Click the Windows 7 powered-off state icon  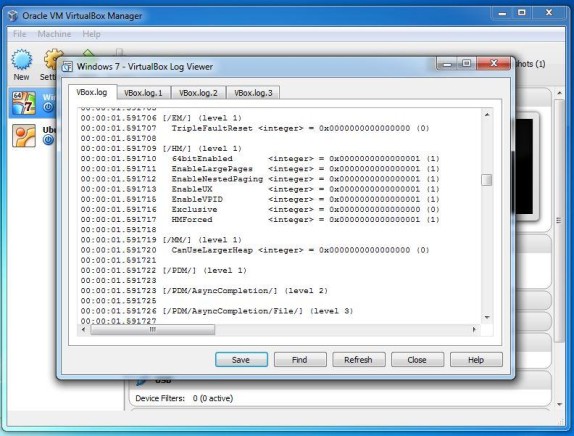[48, 107]
